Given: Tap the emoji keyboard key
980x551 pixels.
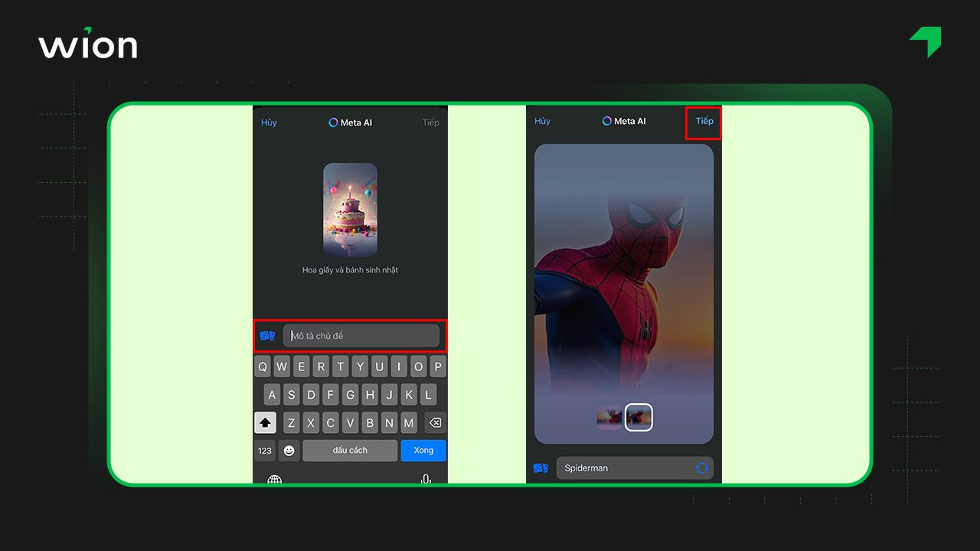Looking at the screenshot, I should click(289, 451).
